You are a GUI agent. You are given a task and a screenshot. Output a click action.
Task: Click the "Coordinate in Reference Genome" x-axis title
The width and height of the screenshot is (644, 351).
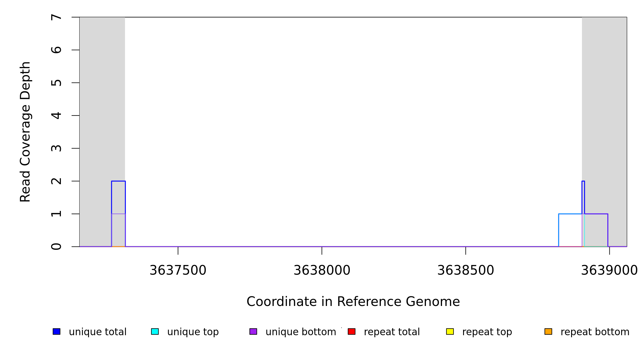tap(353, 302)
